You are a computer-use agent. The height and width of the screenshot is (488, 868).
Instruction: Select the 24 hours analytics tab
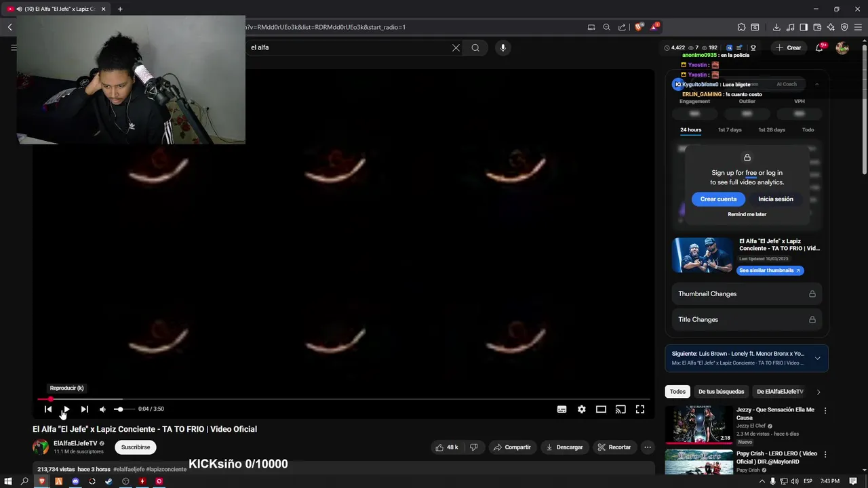[x=690, y=129]
